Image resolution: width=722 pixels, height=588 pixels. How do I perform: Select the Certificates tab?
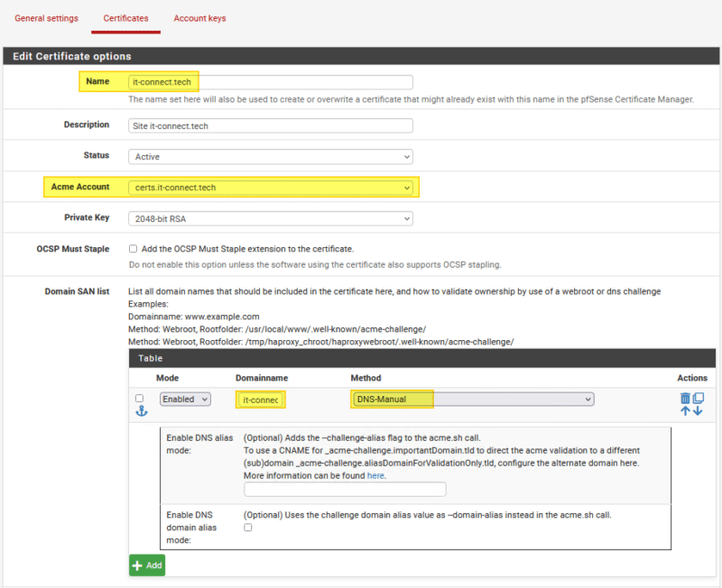pos(125,18)
